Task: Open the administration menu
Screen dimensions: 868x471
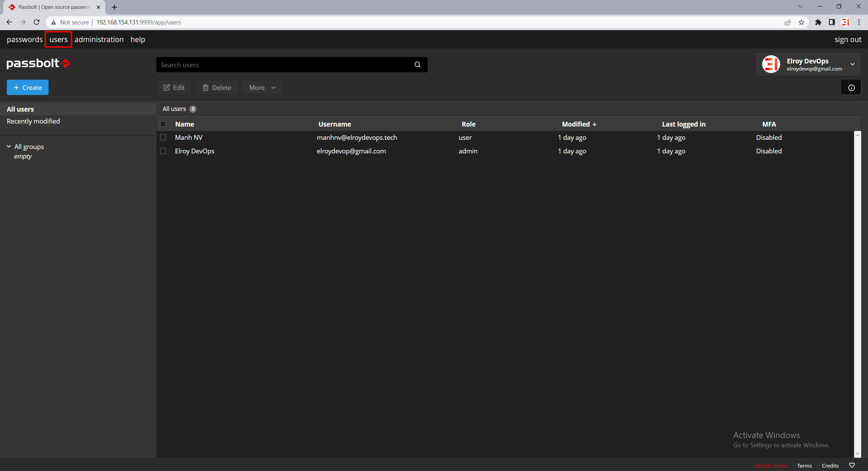Action: click(x=99, y=39)
